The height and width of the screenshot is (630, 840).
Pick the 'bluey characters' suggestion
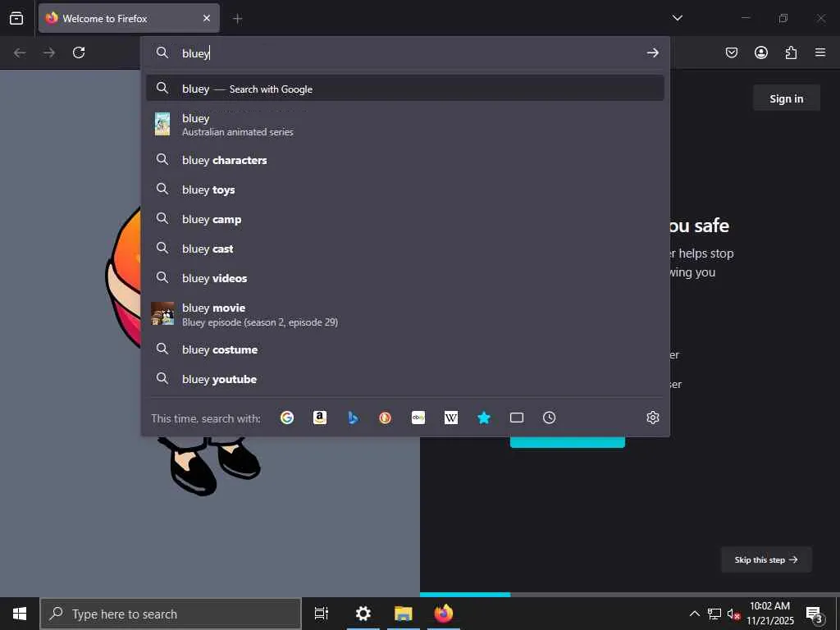tap(405, 160)
